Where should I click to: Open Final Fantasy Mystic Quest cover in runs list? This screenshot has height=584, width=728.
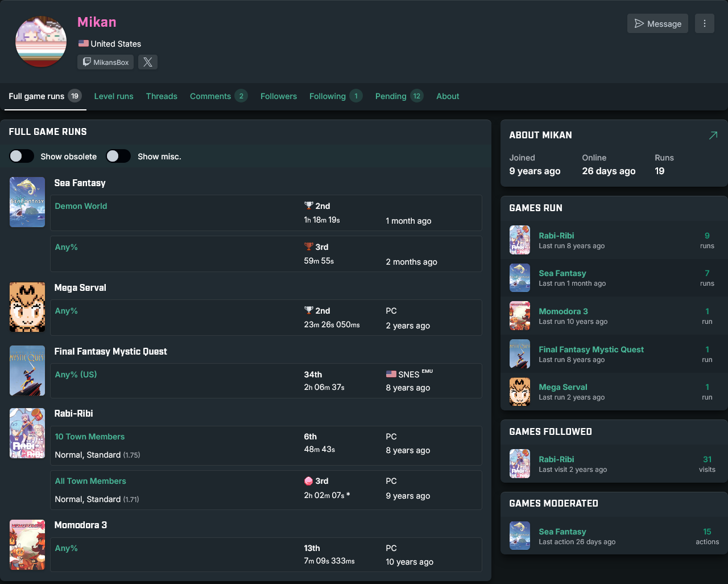point(27,371)
